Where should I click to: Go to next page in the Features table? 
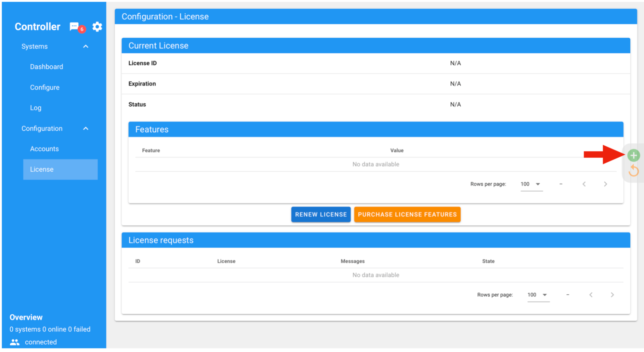coord(605,184)
